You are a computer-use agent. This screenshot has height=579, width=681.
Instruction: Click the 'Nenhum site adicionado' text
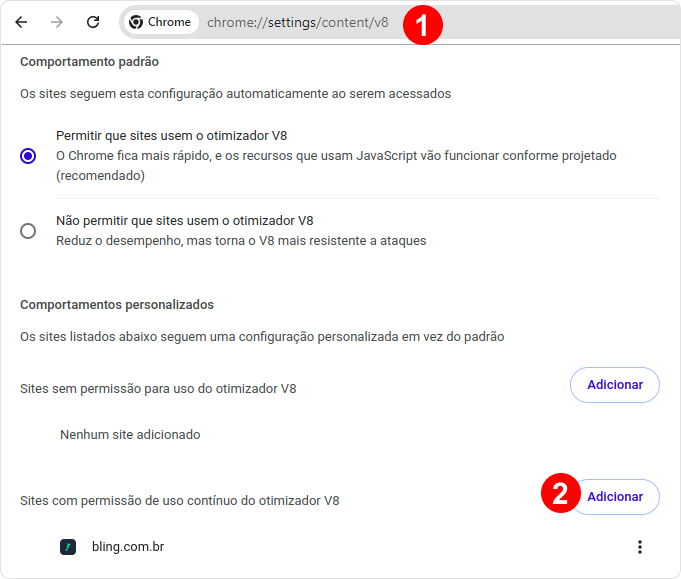point(130,435)
